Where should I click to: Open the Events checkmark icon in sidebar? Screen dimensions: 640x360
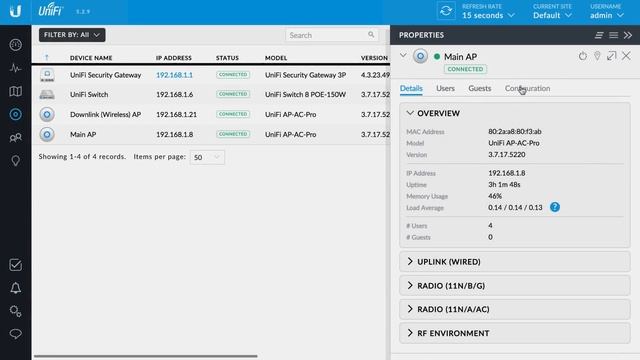pyautogui.click(x=16, y=265)
